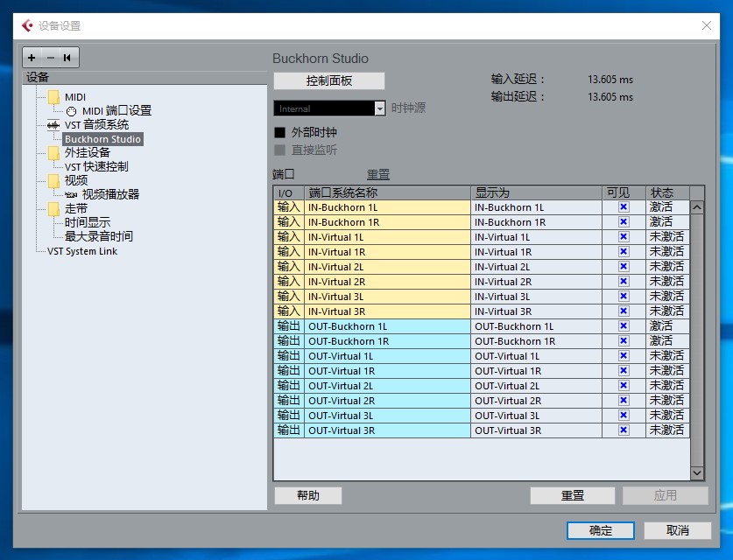Click display name cell OUT-Buckhorn 1R

click(537, 341)
